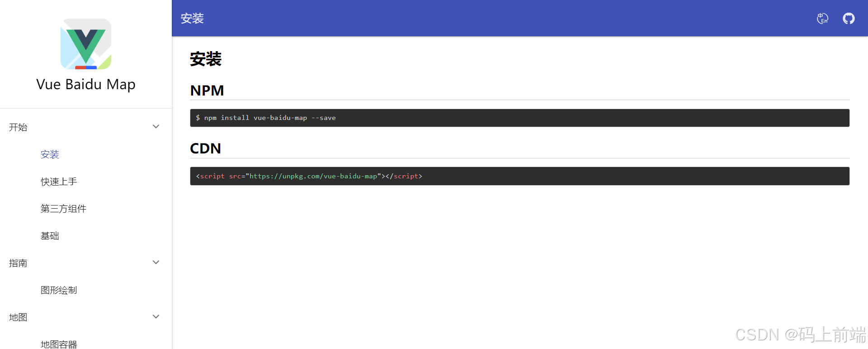Collapse the 开始 section chevron
This screenshot has height=349, width=868.
tap(156, 127)
